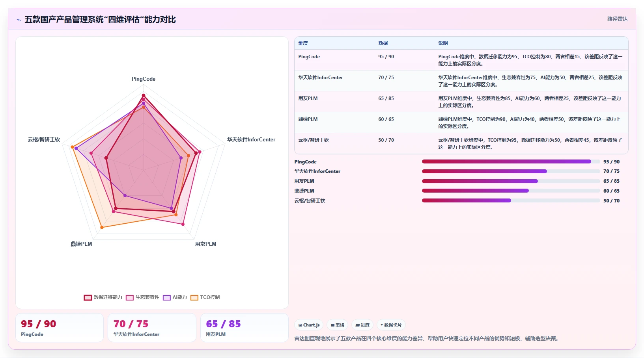Click the small icon before the page title
This screenshot has height=358, width=644.
(x=19, y=20)
